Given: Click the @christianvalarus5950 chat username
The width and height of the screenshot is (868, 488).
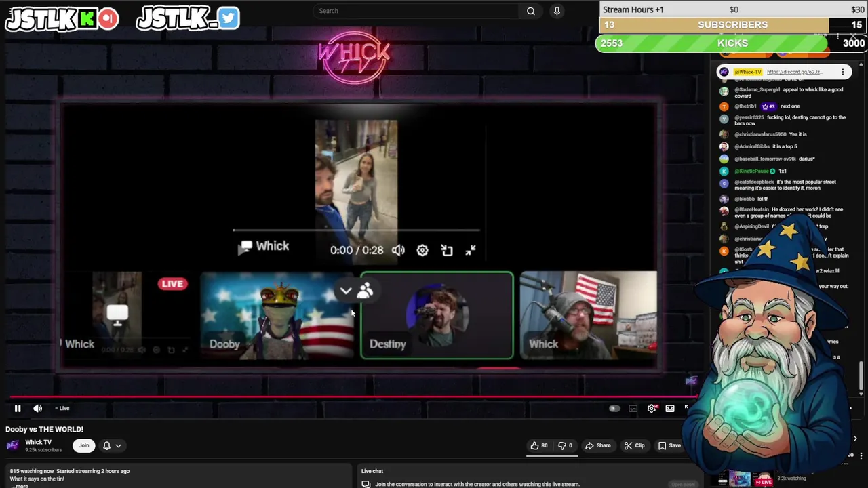Looking at the screenshot, I should tap(760, 134).
